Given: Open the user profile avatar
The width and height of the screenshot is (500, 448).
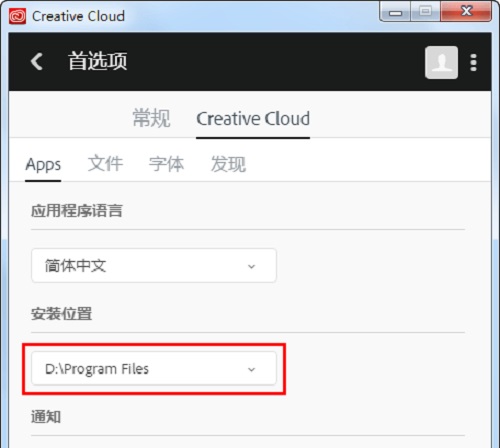Looking at the screenshot, I should [441, 62].
